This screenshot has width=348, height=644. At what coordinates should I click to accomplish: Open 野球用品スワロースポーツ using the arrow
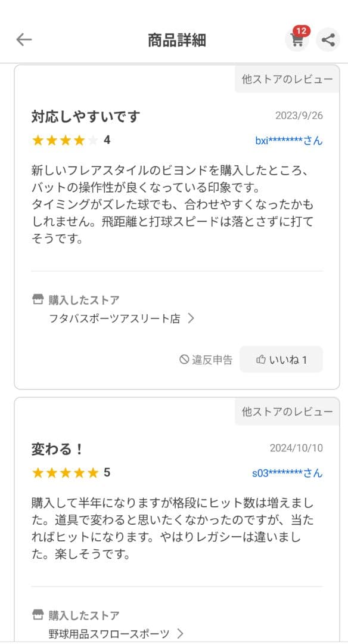coord(180,634)
